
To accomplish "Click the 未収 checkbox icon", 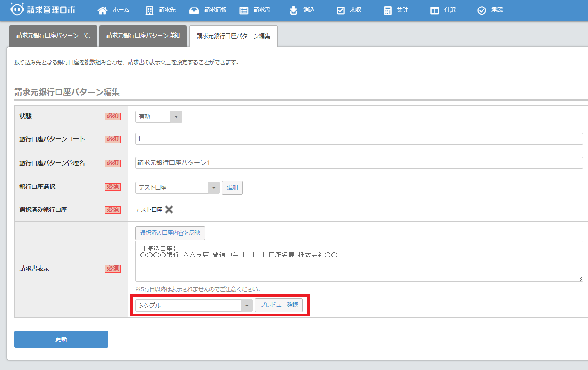I will 341,10.
